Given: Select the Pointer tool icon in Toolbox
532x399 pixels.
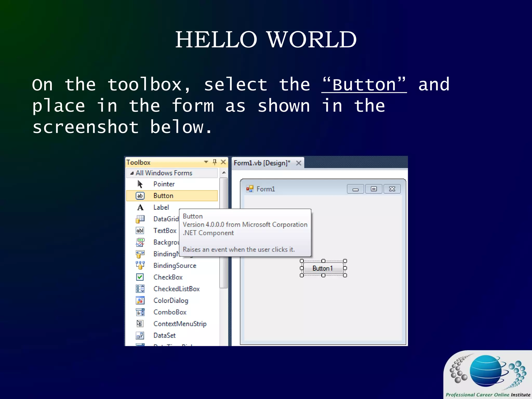Looking at the screenshot, I should point(140,184).
